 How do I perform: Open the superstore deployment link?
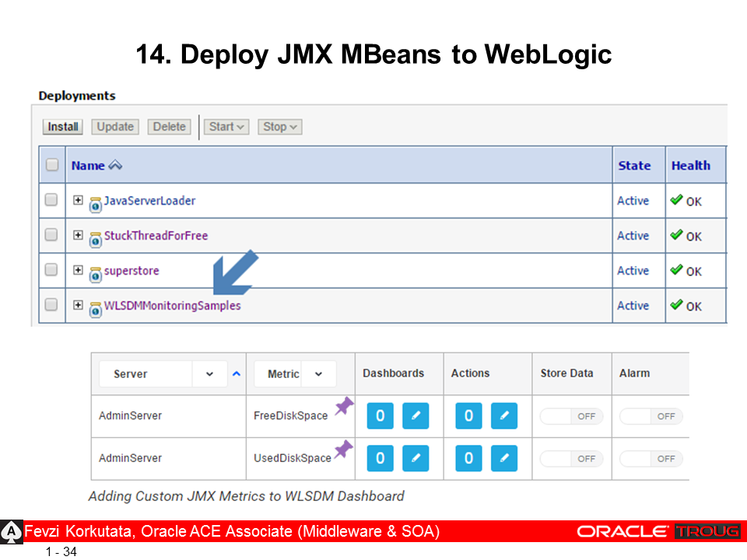click(131, 271)
